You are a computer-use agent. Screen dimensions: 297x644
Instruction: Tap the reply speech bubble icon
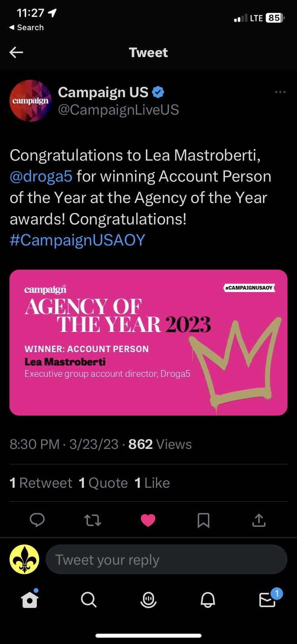[37, 520]
